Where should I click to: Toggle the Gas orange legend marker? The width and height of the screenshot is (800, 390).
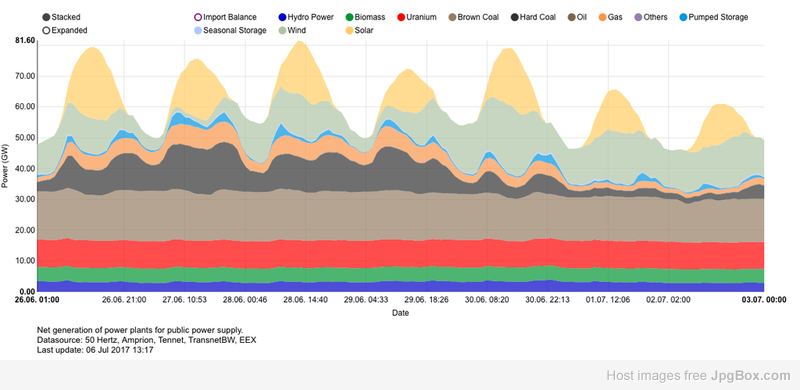pyautogui.click(x=602, y=17)
